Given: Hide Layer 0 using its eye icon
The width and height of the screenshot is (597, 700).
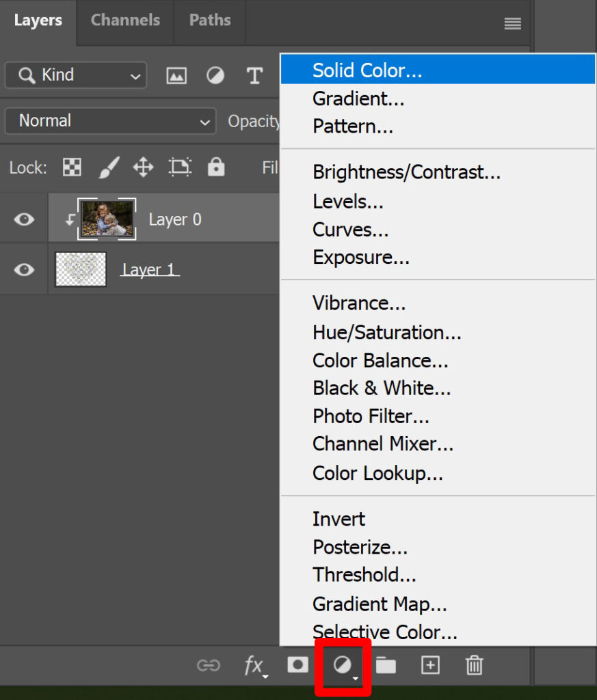Looking at the screenshot, I should click(24, 219).
